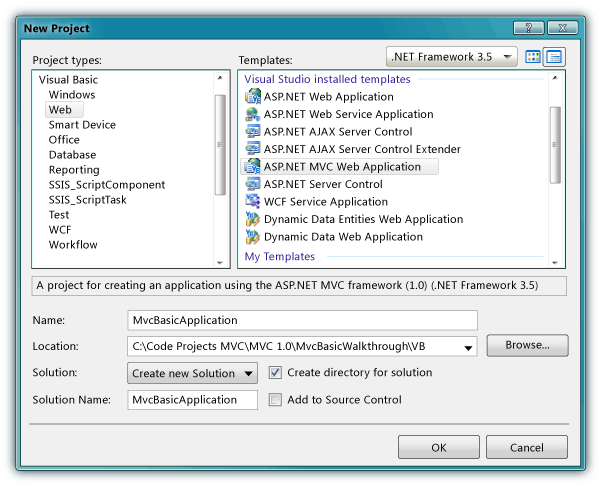
Task: Click the Cancel button
Action: click(527, 447)
